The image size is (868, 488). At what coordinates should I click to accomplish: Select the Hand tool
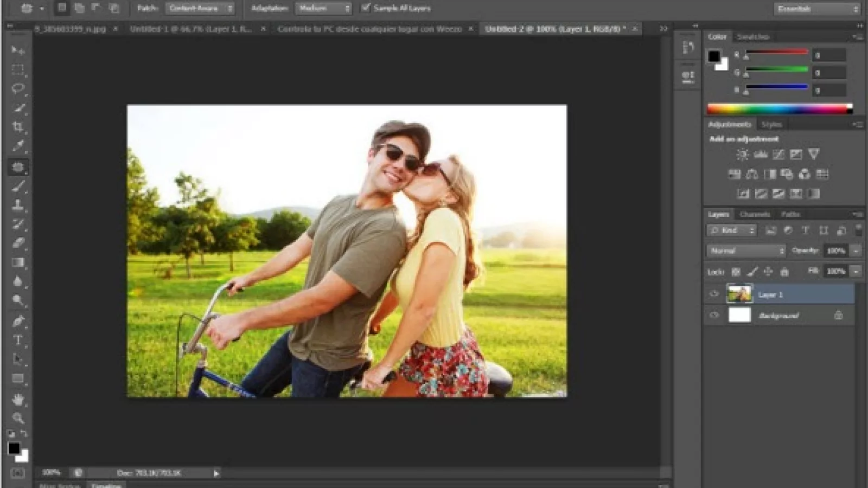(x=18, y=400)
